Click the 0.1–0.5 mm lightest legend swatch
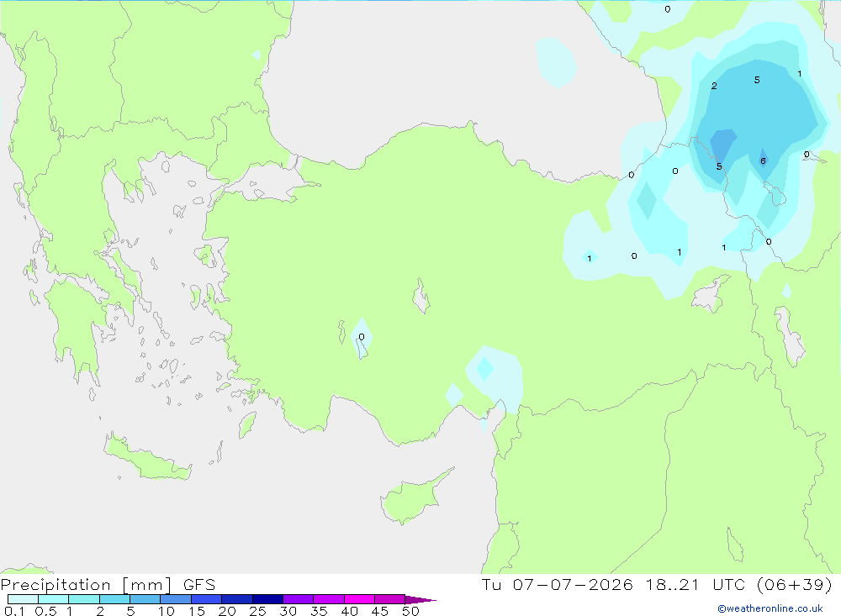This screenshot has width=841, height=616. (23, 599)
